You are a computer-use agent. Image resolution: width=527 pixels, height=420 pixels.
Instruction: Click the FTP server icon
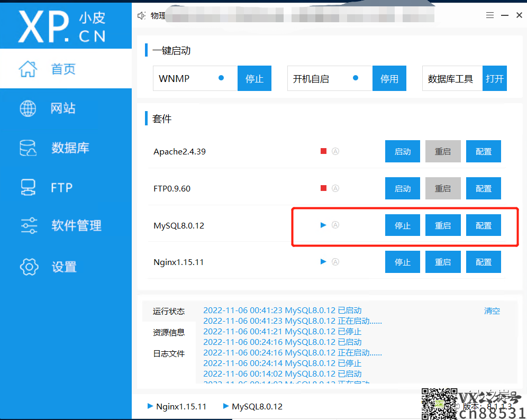[x=28, y=187]
